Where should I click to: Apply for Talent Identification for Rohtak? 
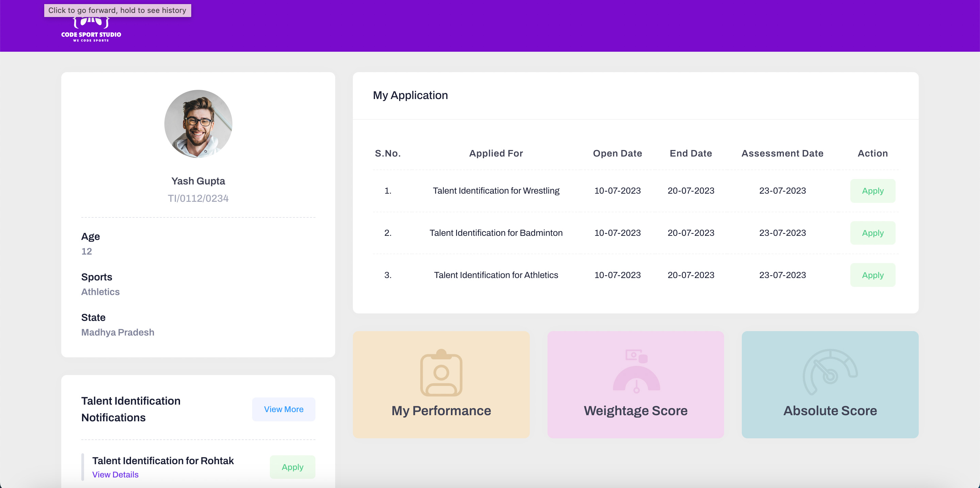[x=292, y=467]
